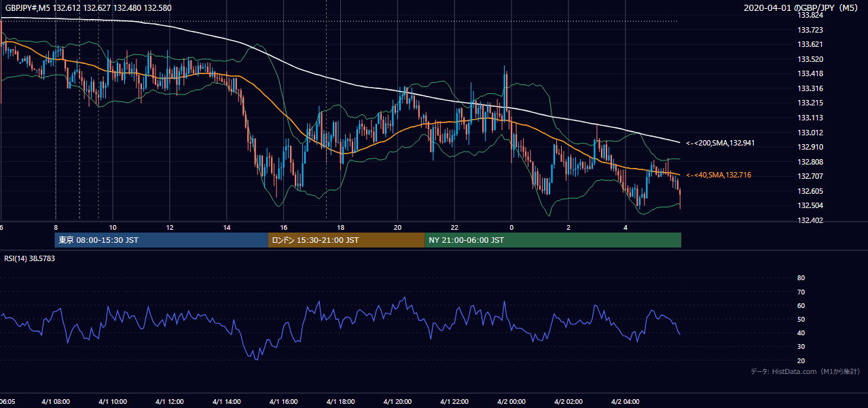Click RSI scale value 50

(801, 319)
